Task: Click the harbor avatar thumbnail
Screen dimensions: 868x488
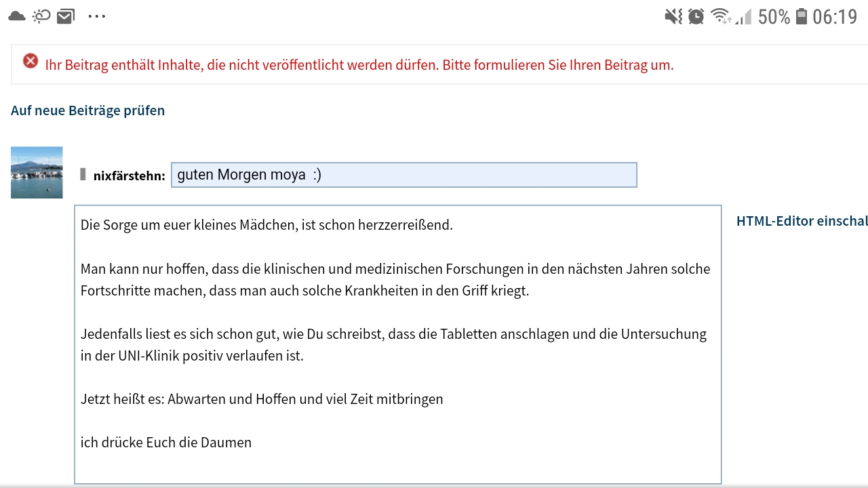Action: coord(37,172)
